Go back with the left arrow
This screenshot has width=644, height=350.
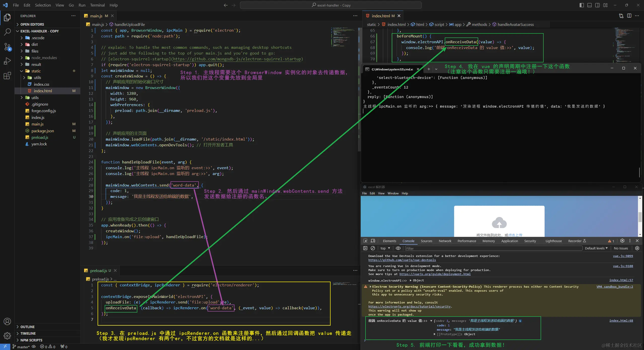click(226, 5)
